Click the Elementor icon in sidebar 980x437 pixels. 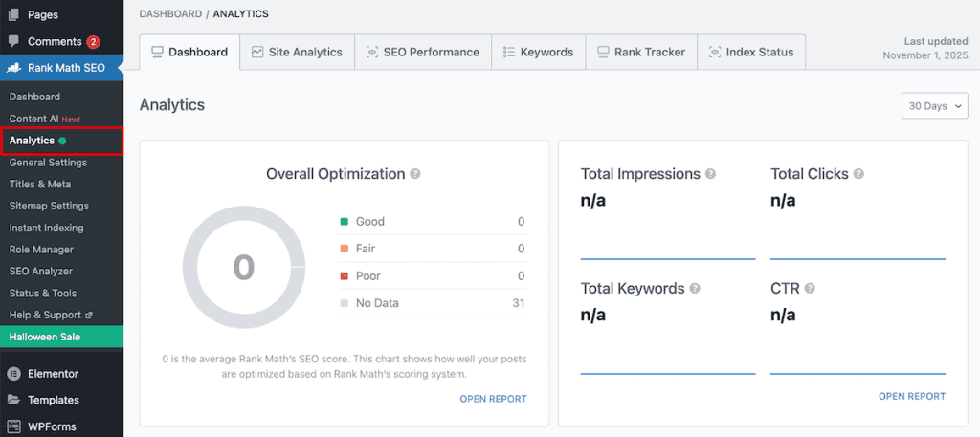(13, 374)
